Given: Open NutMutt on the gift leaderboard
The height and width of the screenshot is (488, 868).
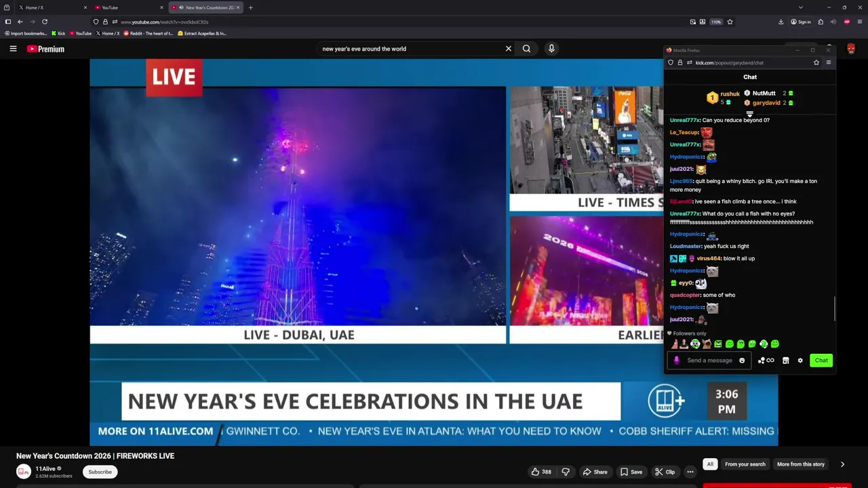Looking at the screenshot, I should tap(764, 94).
